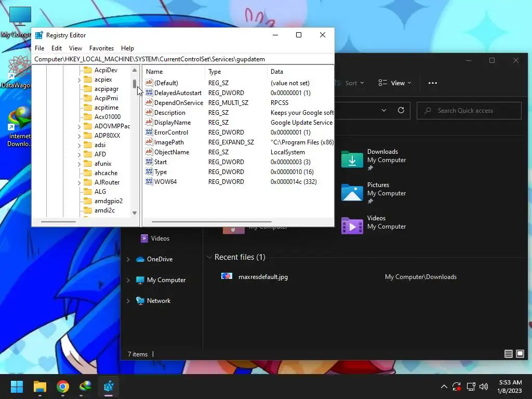Viewport: 532px width, 399px height.
Task: Select the WOW64 DWORD value icon
Action: [149, 181]
